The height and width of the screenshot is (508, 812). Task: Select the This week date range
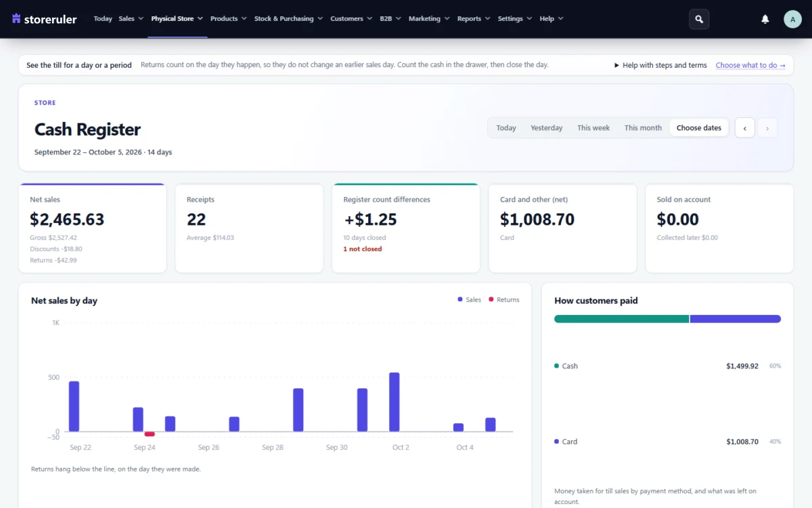tap(593, 128)
